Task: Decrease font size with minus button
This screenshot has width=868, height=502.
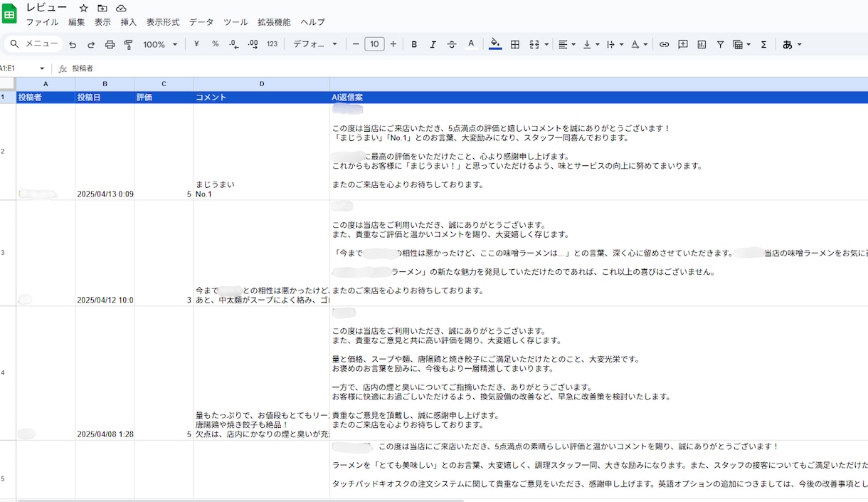Action: point(356,44)
